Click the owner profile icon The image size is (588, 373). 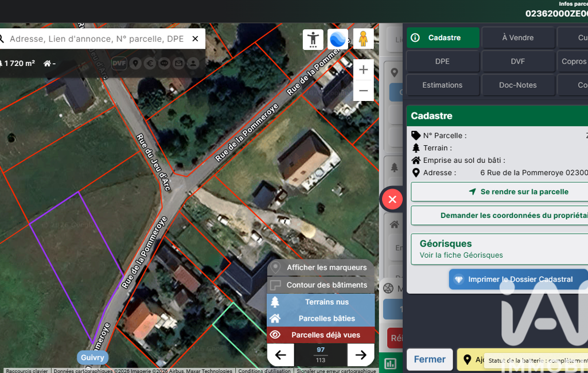coord(193,63)
